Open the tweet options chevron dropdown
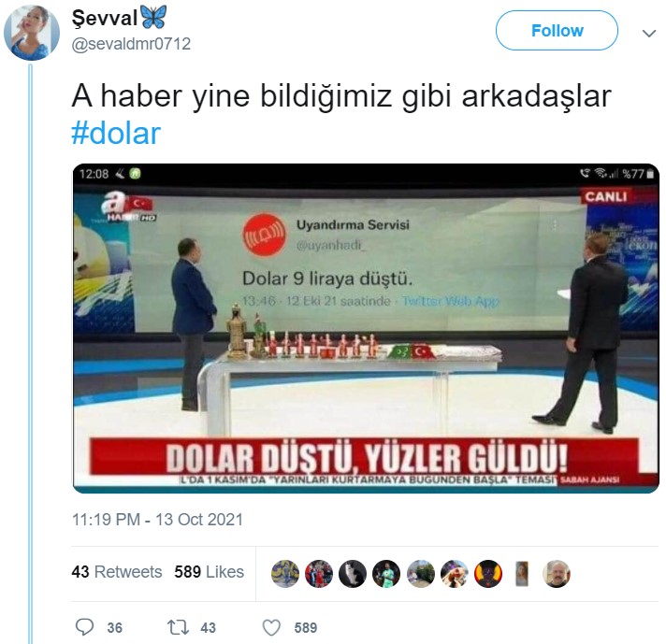The width and height of the screenshot is (666, 644). pos(648,33)
